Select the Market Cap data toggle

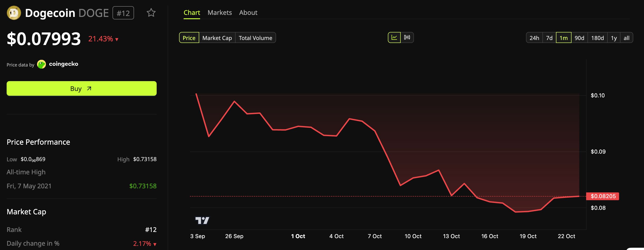point(217,38)
